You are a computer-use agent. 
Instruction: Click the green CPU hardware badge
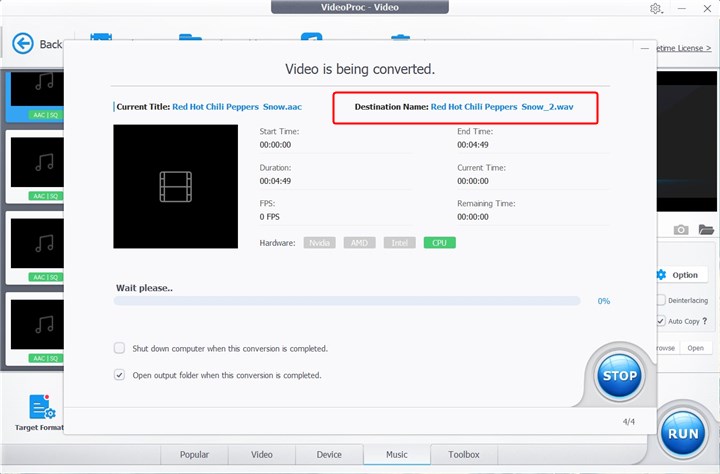pos(439,243)
